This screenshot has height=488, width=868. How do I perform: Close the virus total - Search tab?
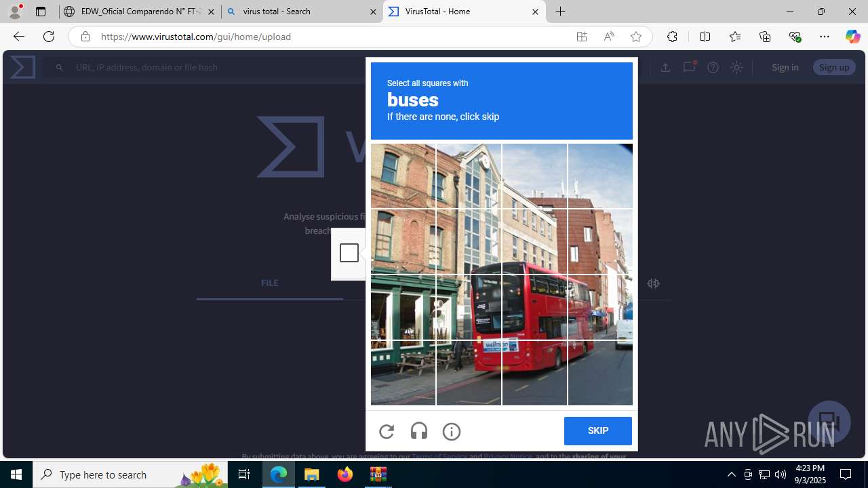373,12
